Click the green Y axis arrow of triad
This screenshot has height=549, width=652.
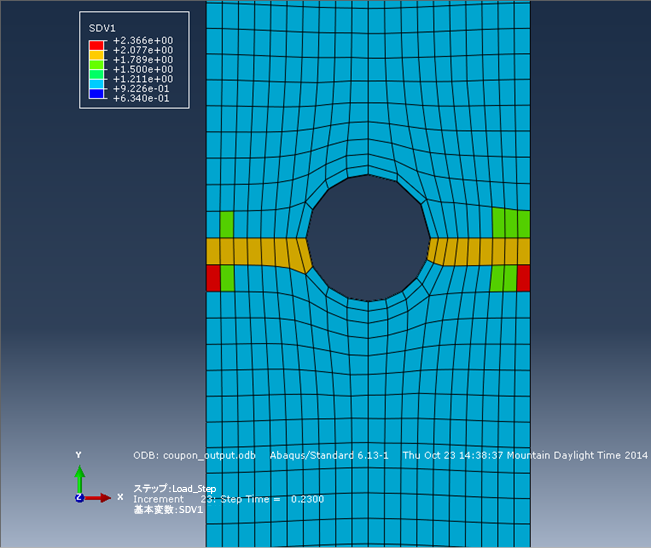[x=79, y=478]
